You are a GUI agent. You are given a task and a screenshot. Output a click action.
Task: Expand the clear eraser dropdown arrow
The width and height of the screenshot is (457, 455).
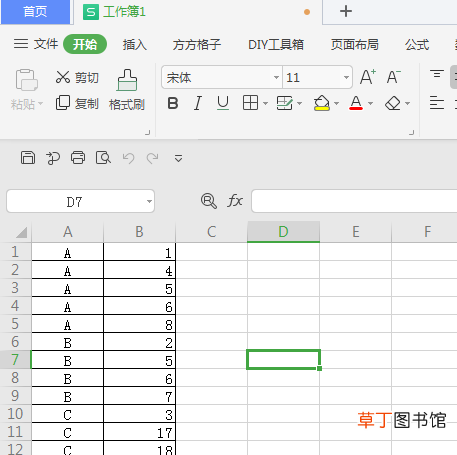coord(407,103)
